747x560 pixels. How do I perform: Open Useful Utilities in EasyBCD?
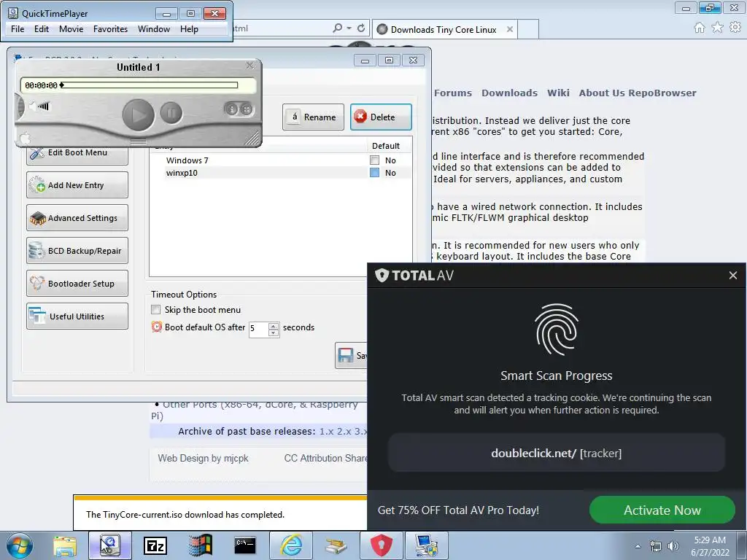[x=77, y=316]
